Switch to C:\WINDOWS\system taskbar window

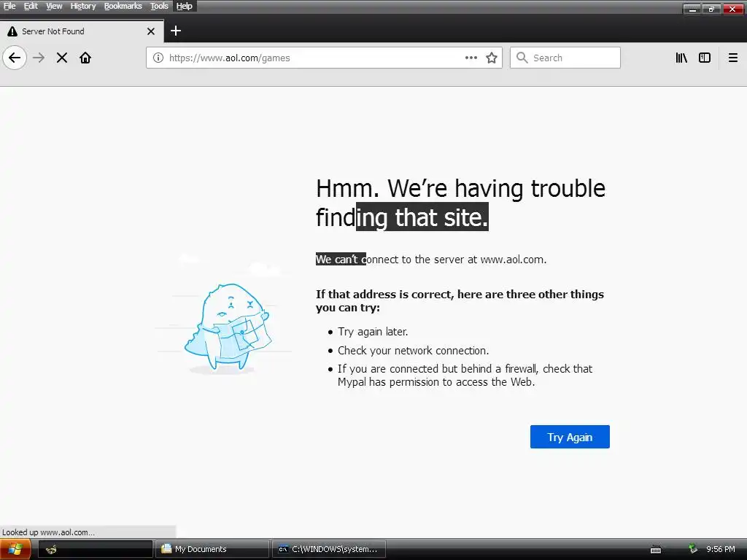[329, 549]
